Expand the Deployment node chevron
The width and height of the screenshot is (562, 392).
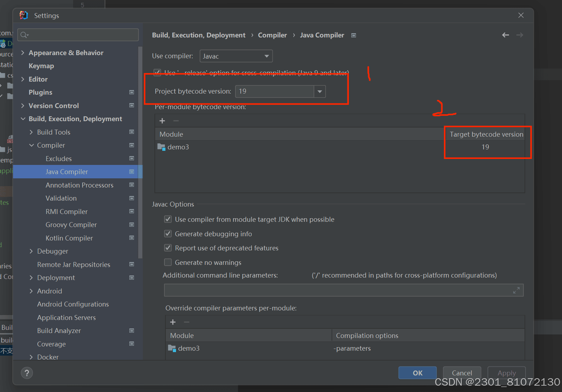tap(31, 278)
